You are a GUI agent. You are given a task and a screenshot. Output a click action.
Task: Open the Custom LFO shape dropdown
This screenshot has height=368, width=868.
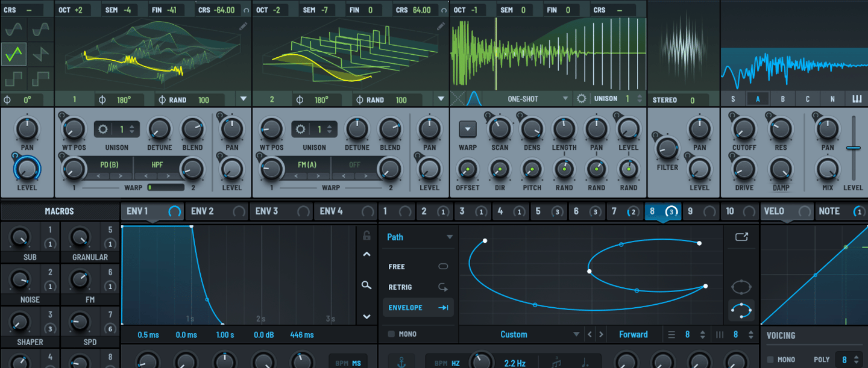click(521, 334)
